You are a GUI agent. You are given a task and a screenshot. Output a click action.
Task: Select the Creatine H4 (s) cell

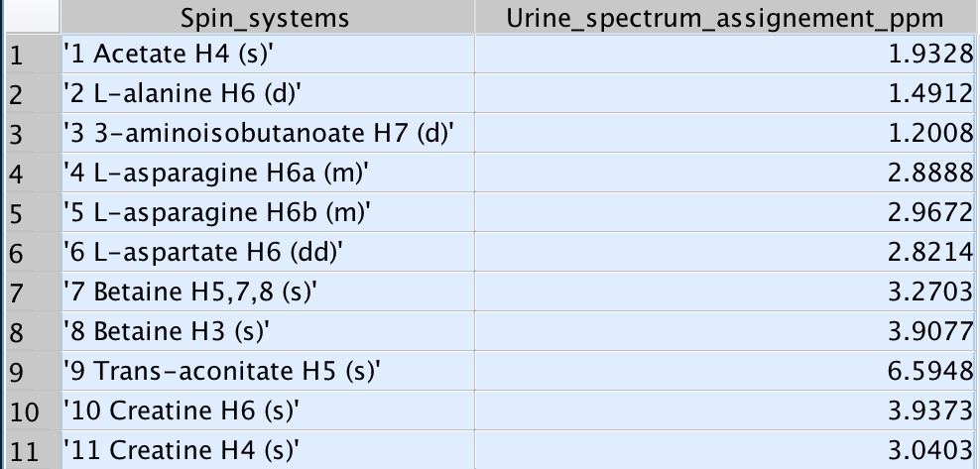[180, 449]
